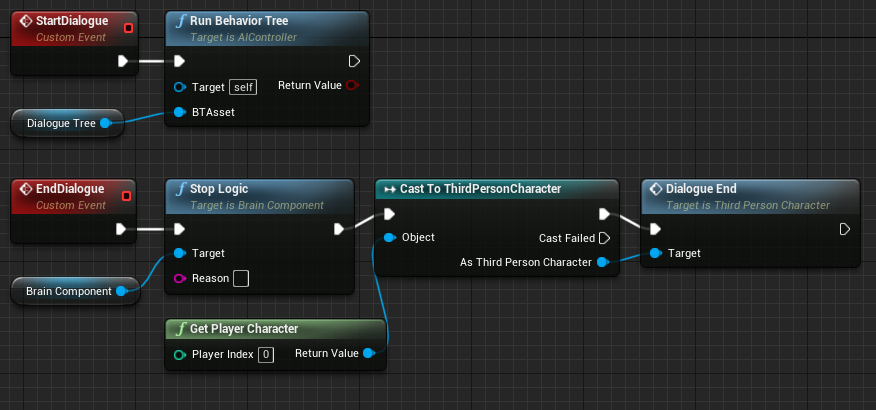Click the Object input pin on the Cast node

click(389, 237)
